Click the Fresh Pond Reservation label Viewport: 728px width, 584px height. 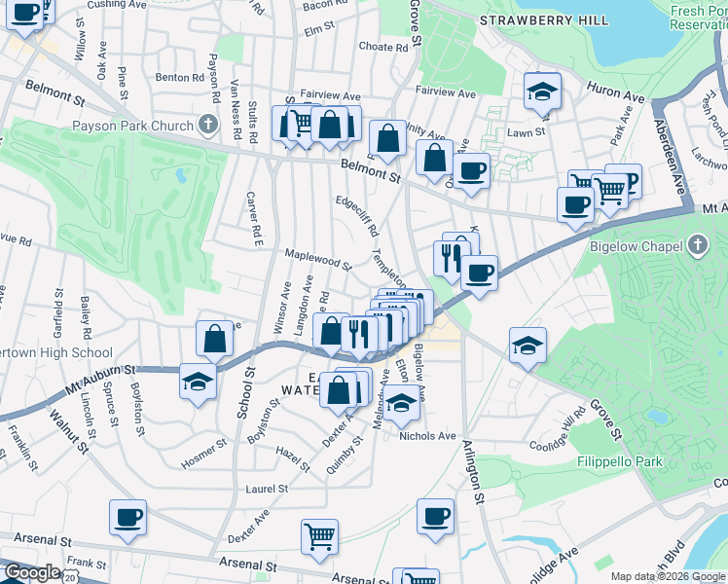pos(699,18)
